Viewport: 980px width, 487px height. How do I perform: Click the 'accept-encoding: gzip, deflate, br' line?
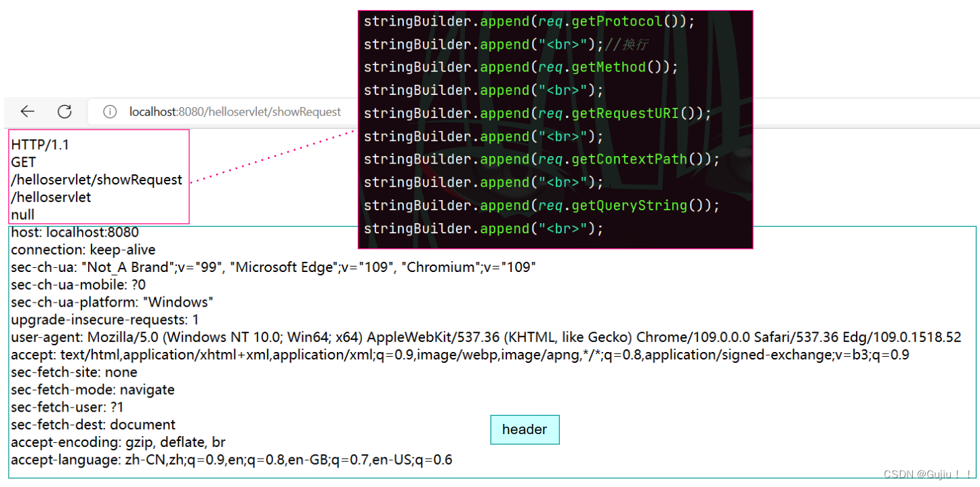(x=118, y=442)
